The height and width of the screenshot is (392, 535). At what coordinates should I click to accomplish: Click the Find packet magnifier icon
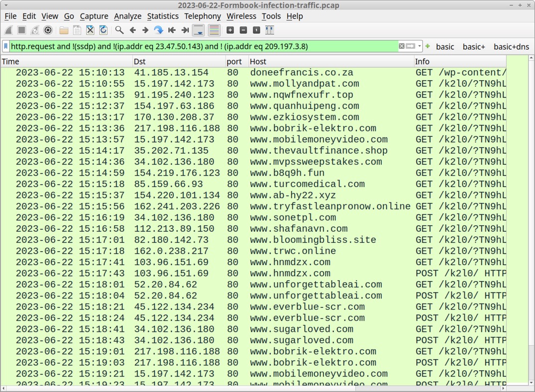point(119,30)
